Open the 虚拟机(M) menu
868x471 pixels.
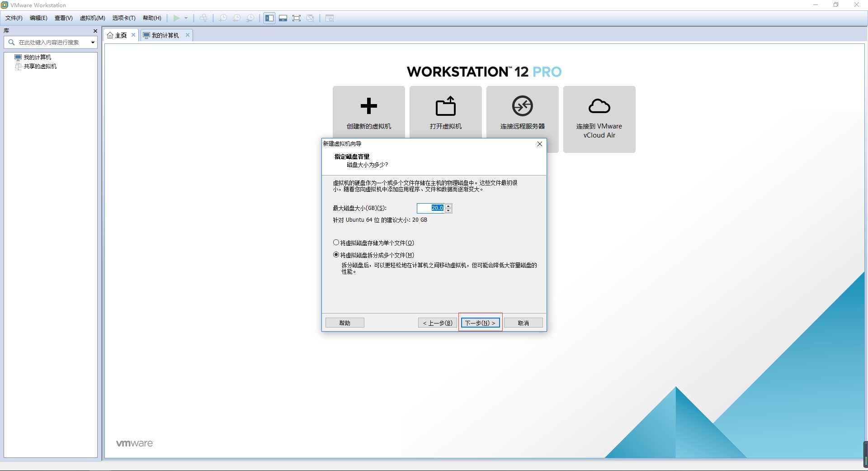[92, 18]
